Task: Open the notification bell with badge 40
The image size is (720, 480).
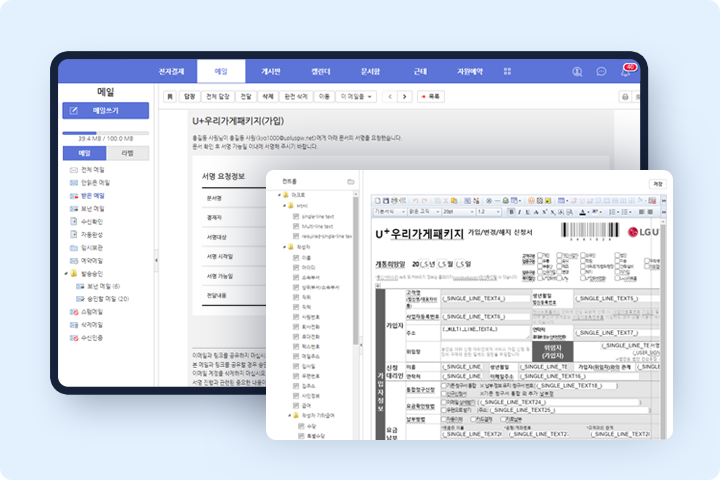Action: [x=627, y=70]
